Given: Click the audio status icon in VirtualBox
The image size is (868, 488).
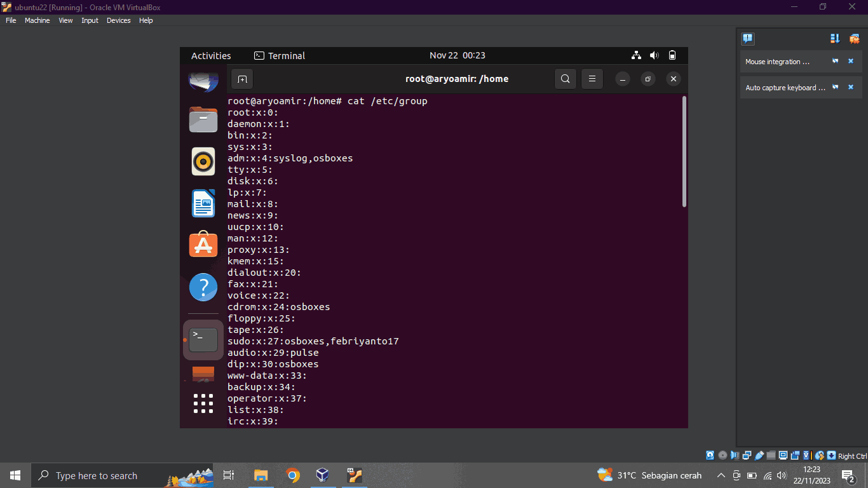Looking at the screenshot, I should pos(735,456).
